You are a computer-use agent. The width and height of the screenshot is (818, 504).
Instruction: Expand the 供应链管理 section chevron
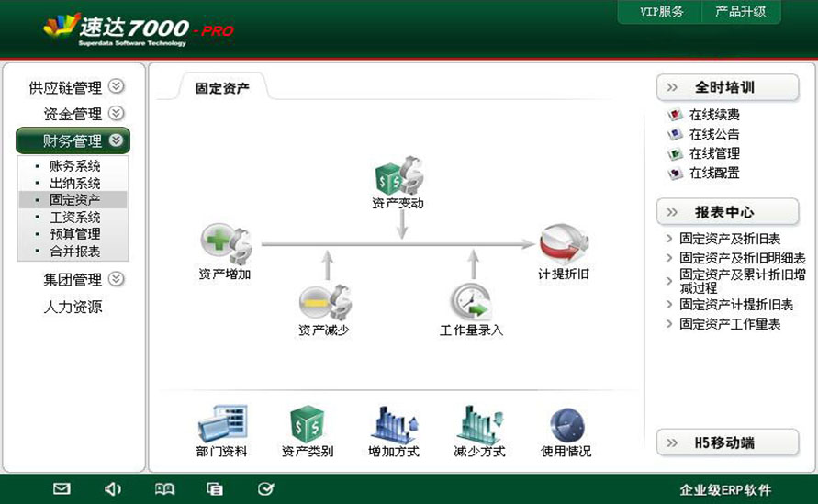click(116, 87)
